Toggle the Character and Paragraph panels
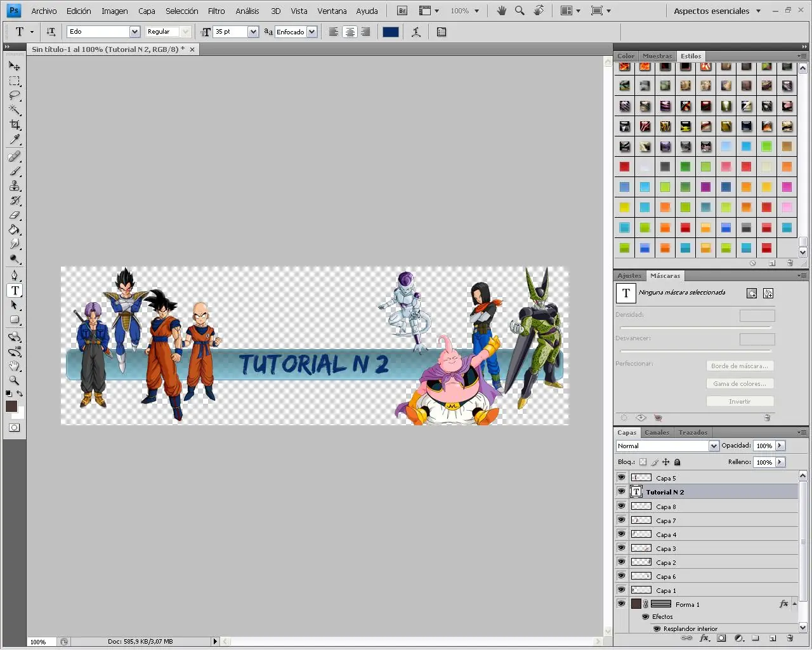812x650 pixels. [442, 32]
